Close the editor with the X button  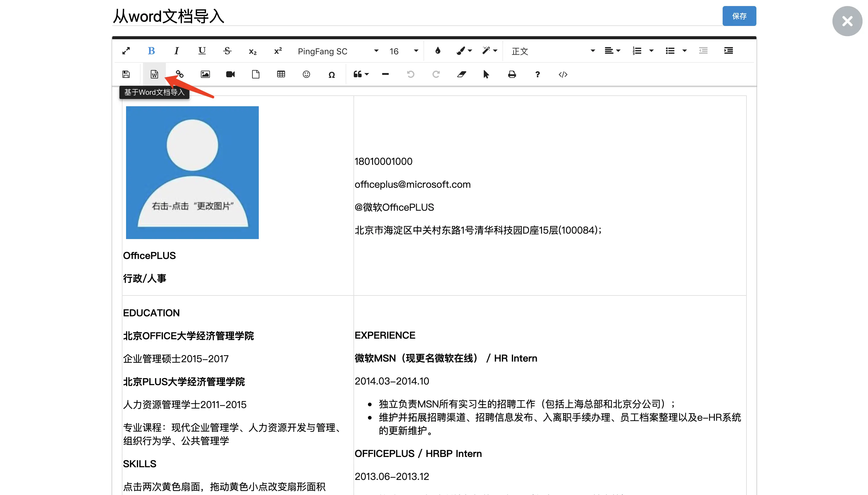pyautogui.click(x=847, y=21)
